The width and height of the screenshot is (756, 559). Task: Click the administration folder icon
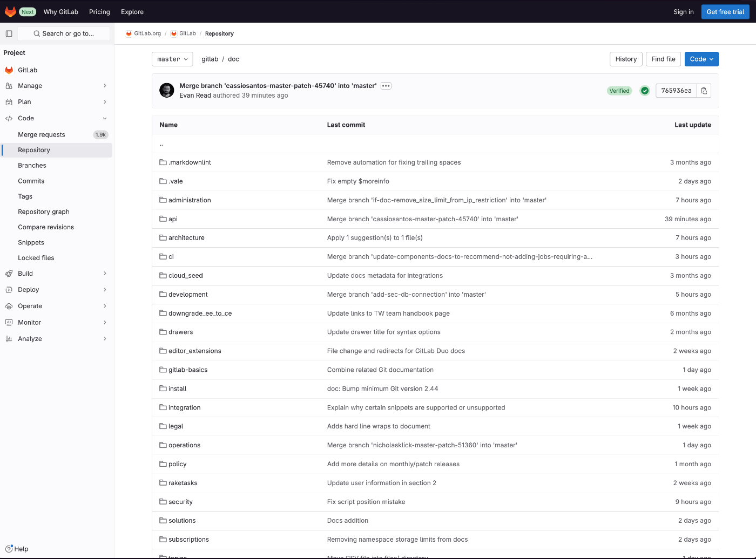coord(163,200)
